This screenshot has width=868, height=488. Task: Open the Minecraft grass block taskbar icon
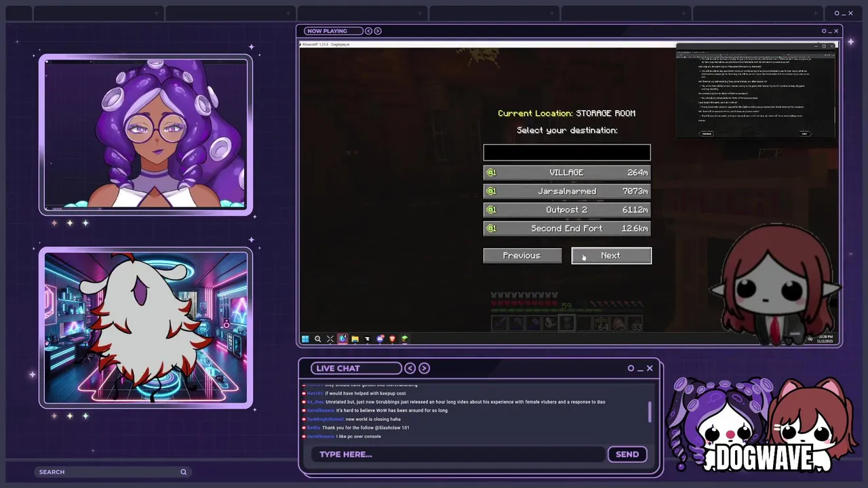[404, 339]
